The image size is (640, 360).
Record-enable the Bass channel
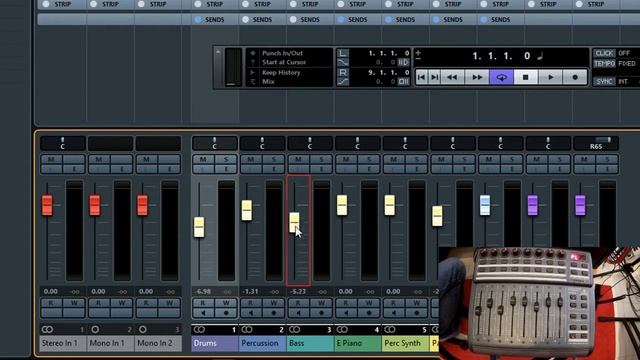[x=321, y=313]
